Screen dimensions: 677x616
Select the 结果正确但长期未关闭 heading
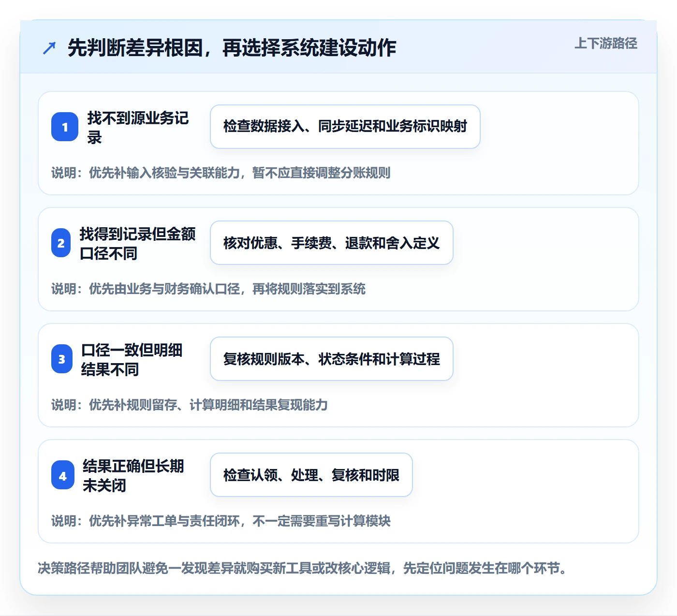[x=133, y=475]
